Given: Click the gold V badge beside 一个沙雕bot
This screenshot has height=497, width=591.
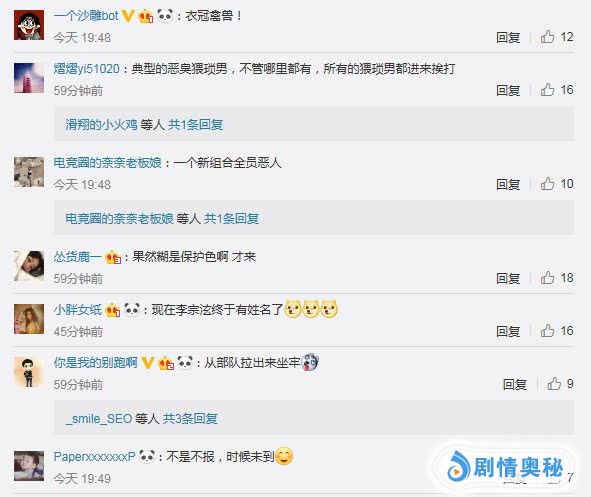Looking at the screenshot, I should pyautogui.click(x=128, y=16).
